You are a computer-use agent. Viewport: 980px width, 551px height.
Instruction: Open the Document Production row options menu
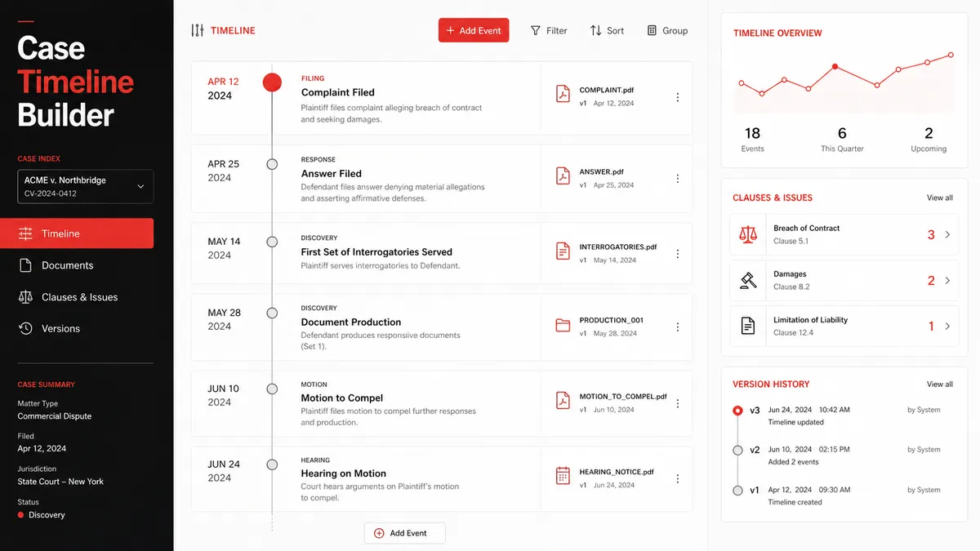[677, 327]
